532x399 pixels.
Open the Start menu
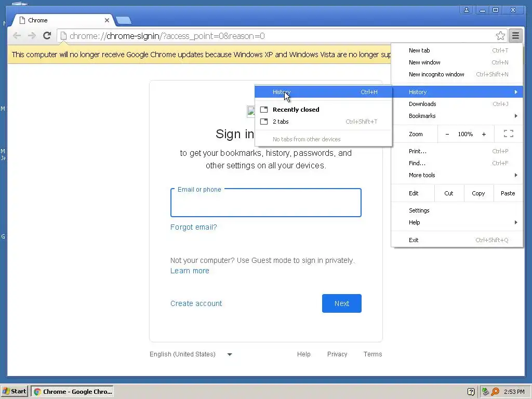(x=14, y=391)
